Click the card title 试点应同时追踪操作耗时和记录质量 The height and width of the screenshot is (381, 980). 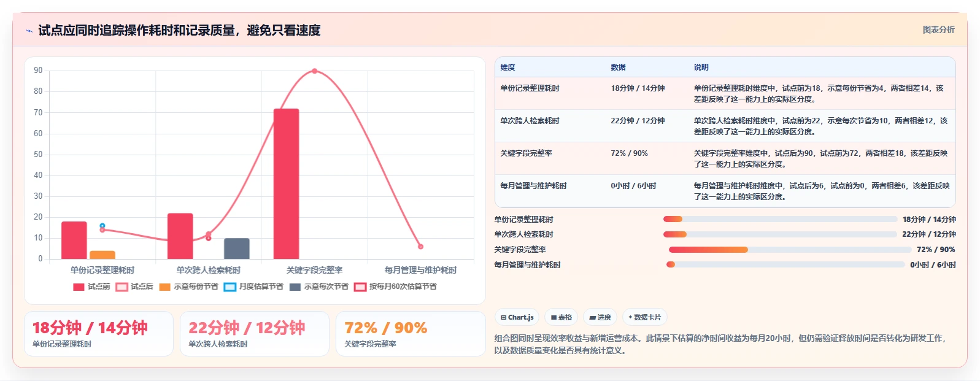point(179,30)
